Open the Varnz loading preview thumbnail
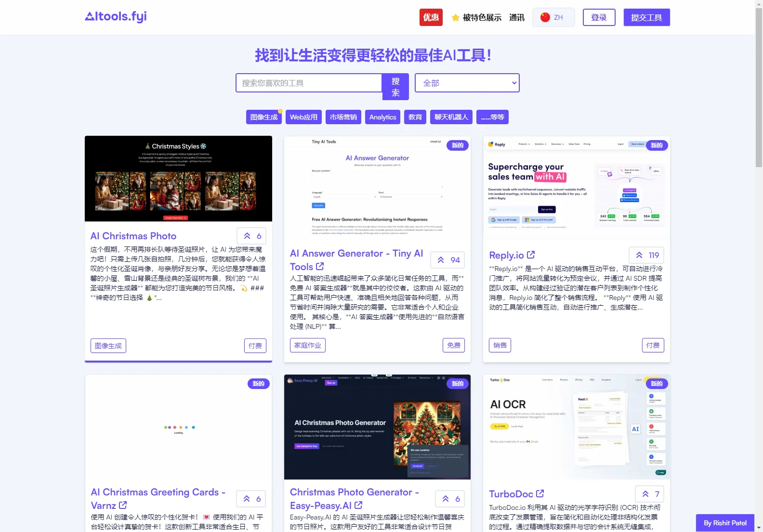This screenshot has width=763, height=532. tap(178, 427)
